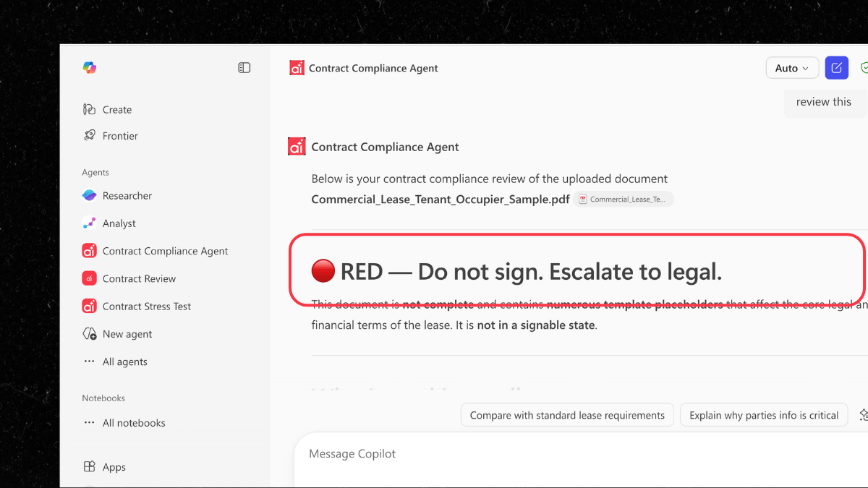Click Explain why parties info is critical
Screen dimensions: 868x488
(x=764, y=415)
